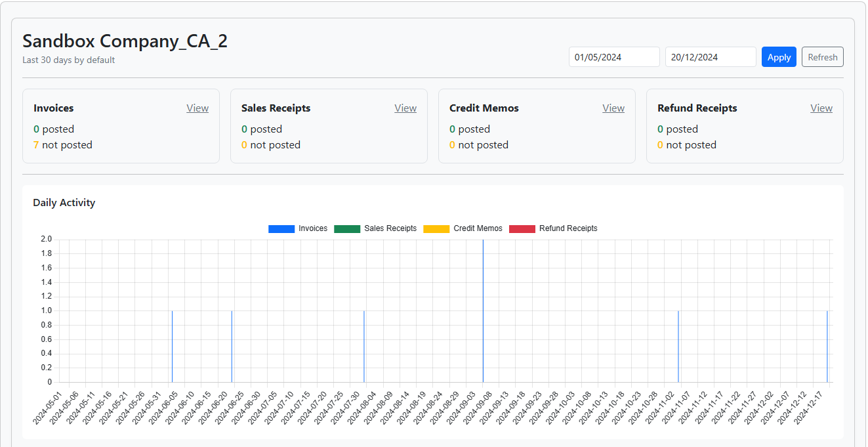
Task: Open the end date field 20/12/2024
Action: (x=711, y=57)
